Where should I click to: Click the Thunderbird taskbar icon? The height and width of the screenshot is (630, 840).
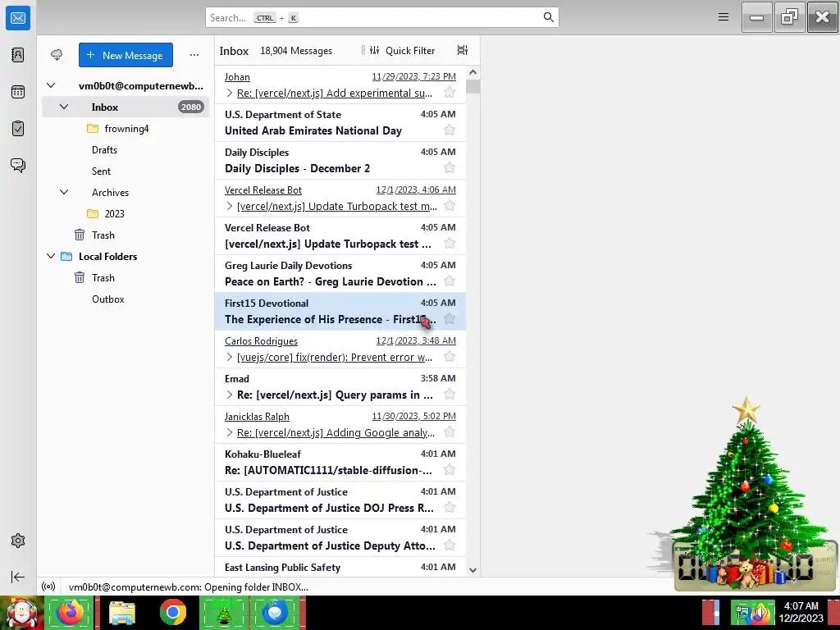click(275, 612)
